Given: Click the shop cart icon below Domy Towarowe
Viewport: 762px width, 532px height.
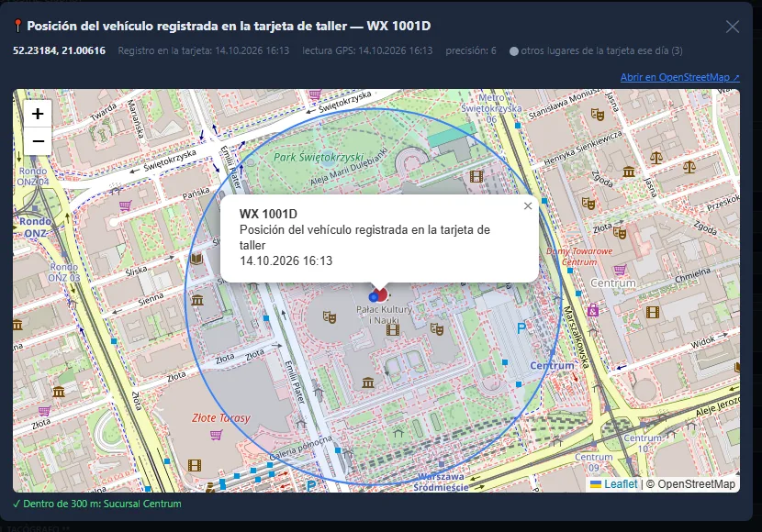Looking at the screenshot, I should [x=619, y=270].
